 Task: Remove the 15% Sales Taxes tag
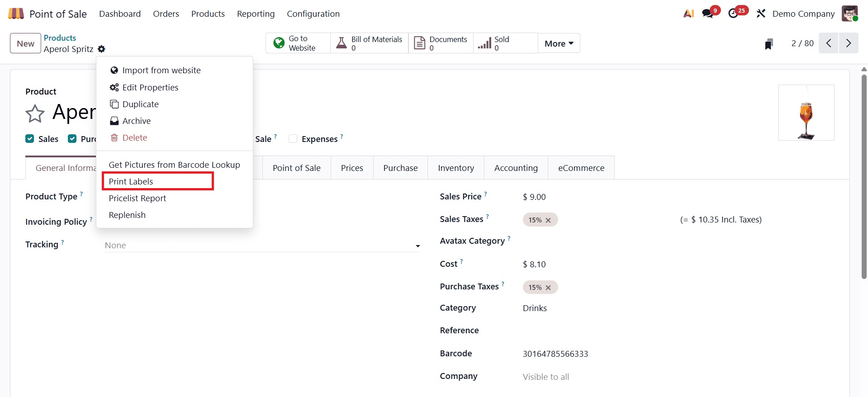[548, 220]
